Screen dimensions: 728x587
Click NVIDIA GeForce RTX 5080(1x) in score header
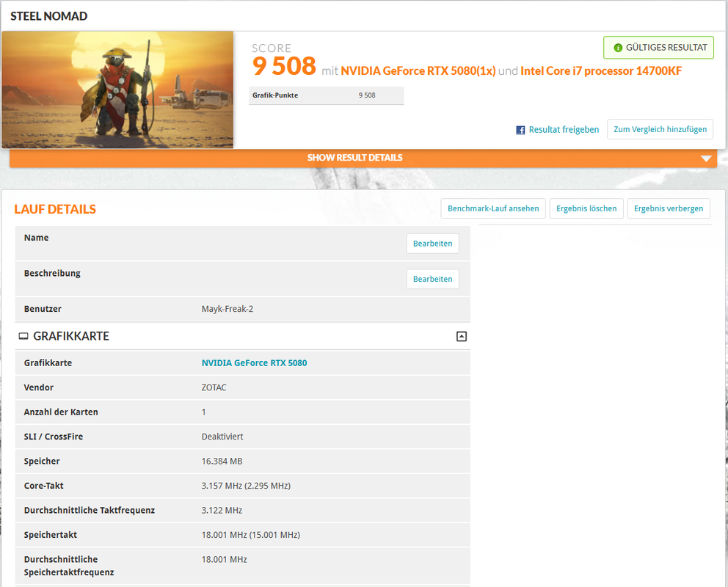coord(418,71)
